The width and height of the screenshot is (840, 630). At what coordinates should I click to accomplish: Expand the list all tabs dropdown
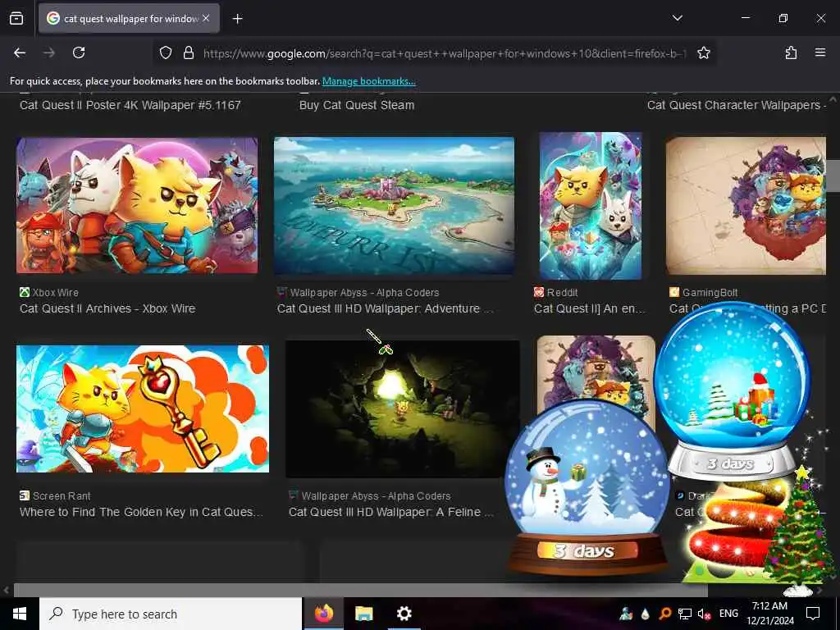677,18
